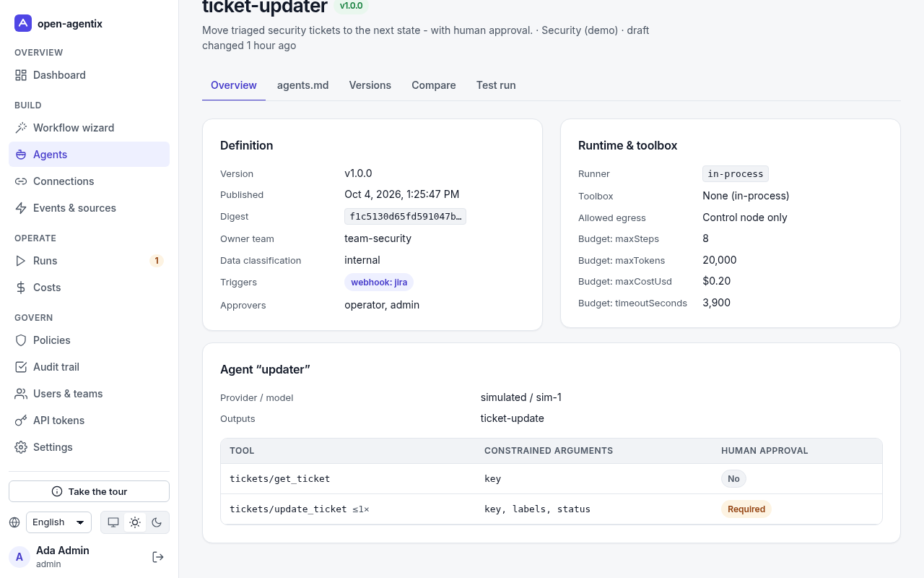The width and height of the screenshot is (924, 578).
Task: Click the Agents bot icon
Action: pyautogui.click(x=21, y=155)
